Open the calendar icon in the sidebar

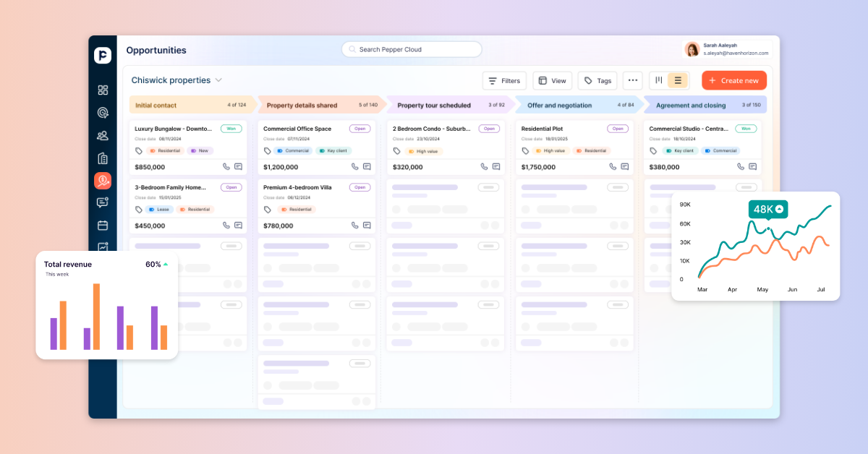tap(103, 225)
